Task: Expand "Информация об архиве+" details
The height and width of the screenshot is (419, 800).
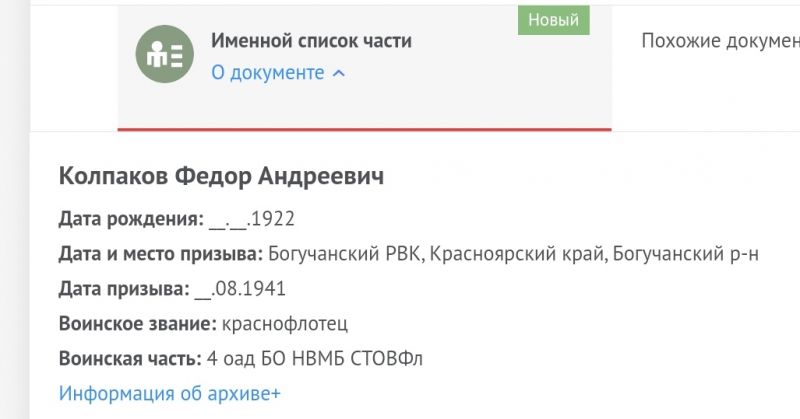Action: (170, 393)
